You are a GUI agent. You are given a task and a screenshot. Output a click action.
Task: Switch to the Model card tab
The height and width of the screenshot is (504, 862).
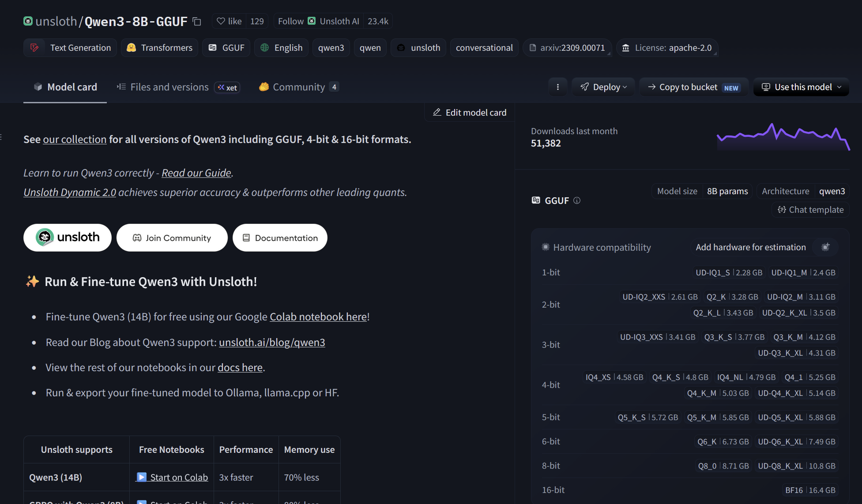click(x=65, y=87)
